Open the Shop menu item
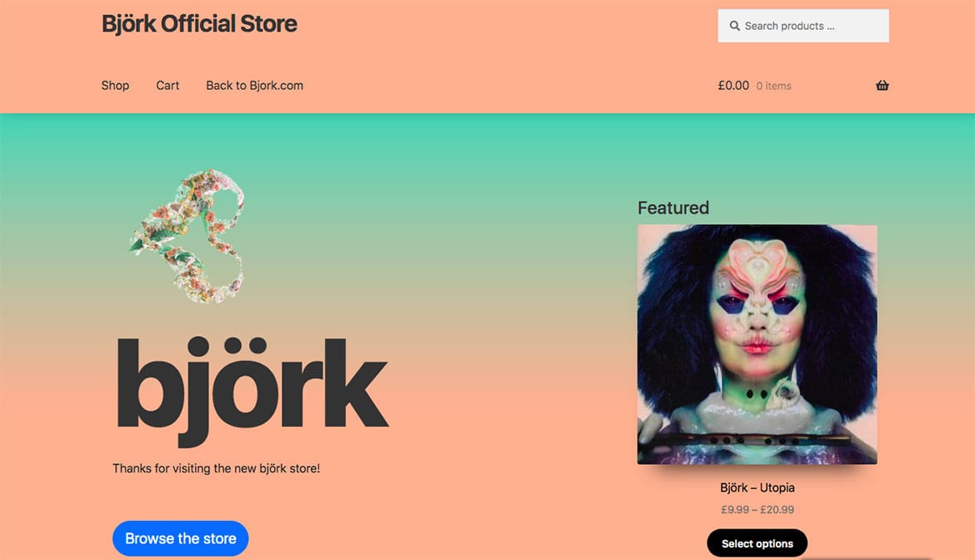This screenshot has width=975, height=560. (x=115, y=86)
